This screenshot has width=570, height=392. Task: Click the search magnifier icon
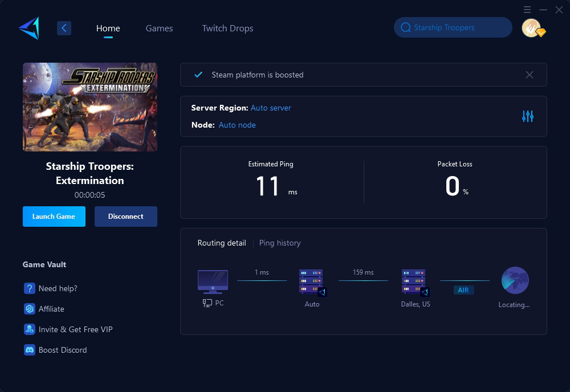[406, 27]
